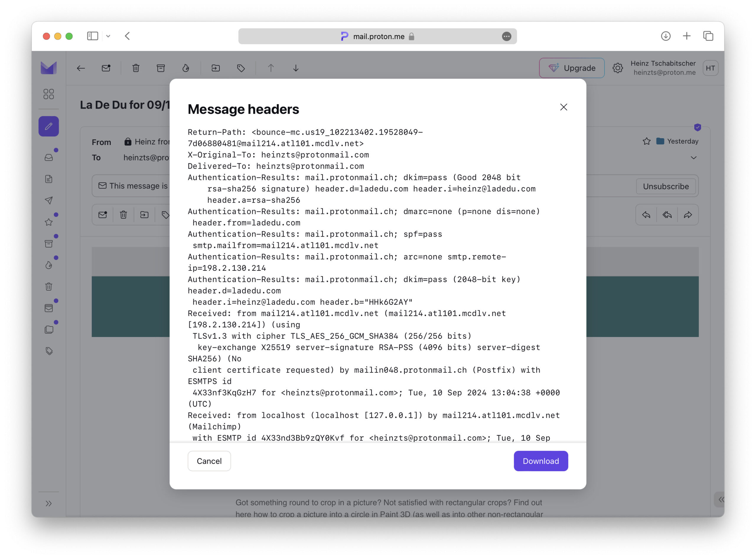756x559 pixels.
Task: Click trash icon in message action bar
Action: point(123,215)
